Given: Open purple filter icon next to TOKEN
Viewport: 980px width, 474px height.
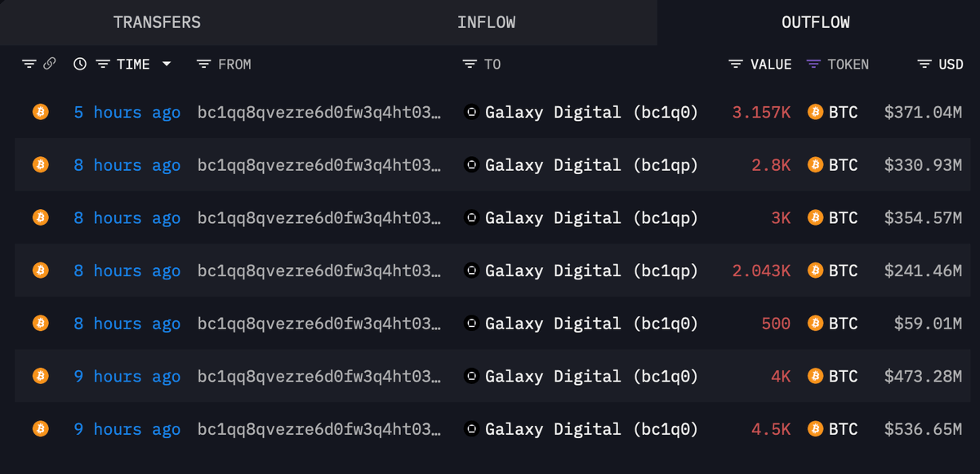Looking at the screenshot, I should click(x=813, y=64).
